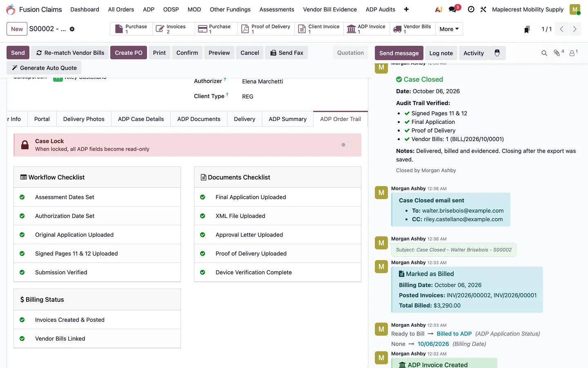Click the Create PO button
The width and height of the screenshot is (588, 368).
[129, 53]
